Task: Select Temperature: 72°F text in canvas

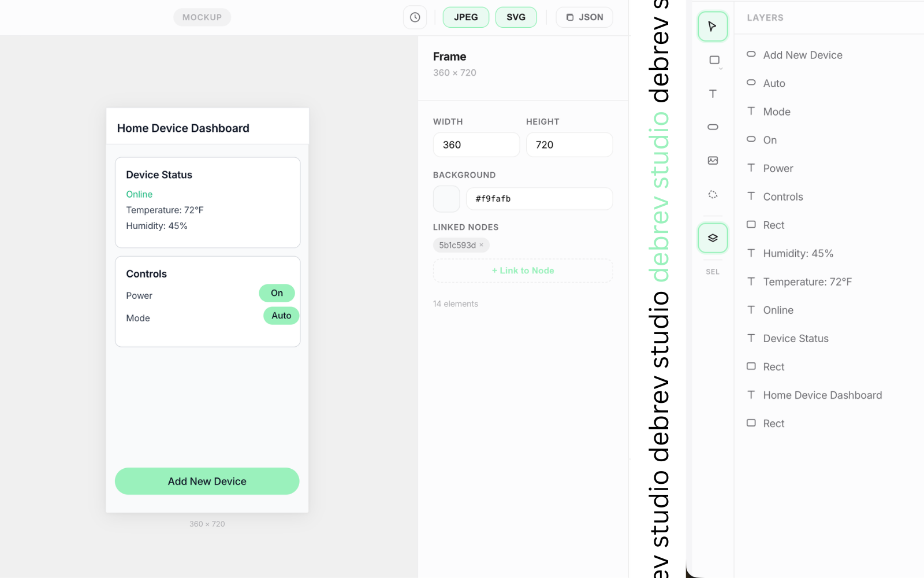Action: pyautogui.click(x=165, y=210)
